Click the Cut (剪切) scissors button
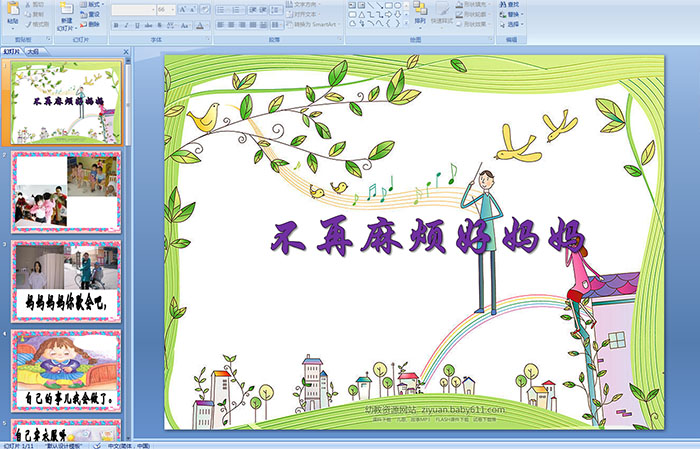This screenshot has height=449, width=700. 35,4
